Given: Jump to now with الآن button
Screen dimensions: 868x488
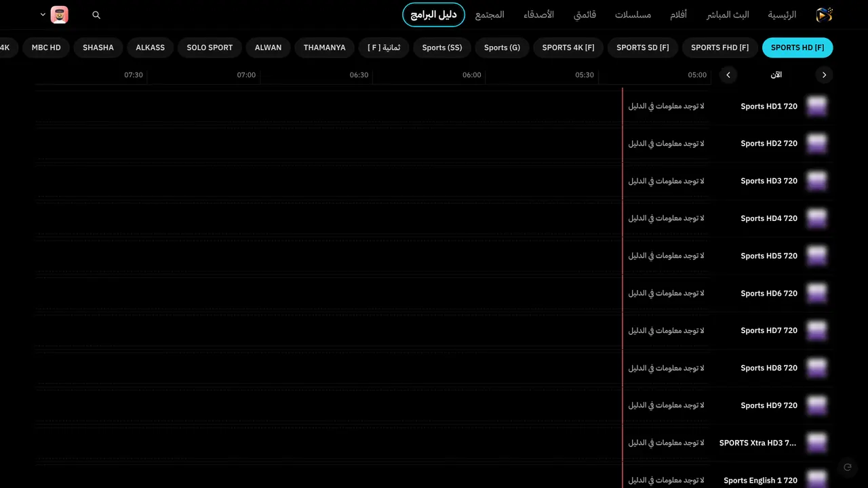Looking at the screenshot, I should (776, 75).
